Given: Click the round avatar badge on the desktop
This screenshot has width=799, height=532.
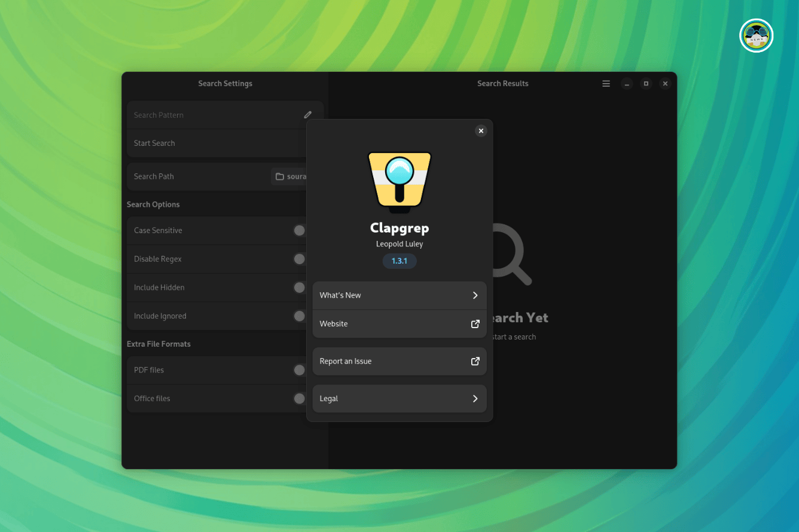Looking at the screenshot, I should click(756, 36).
